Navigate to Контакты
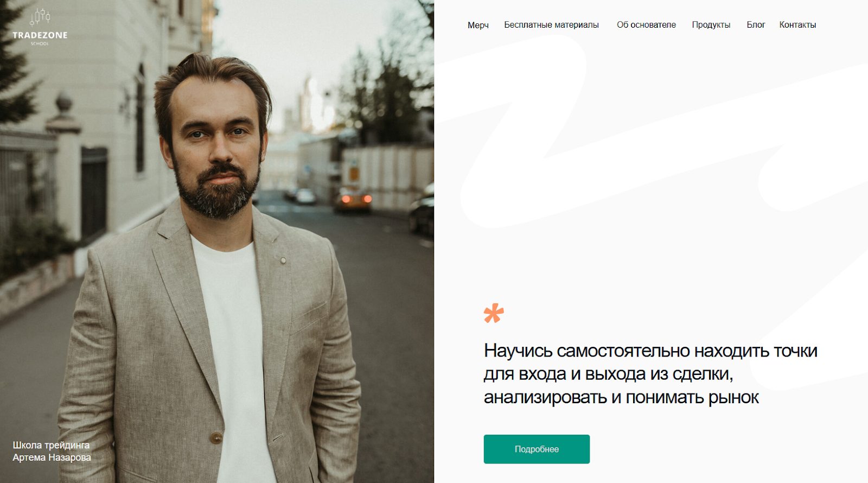This screenshot has width=868, height=483. tap(797, 25)
